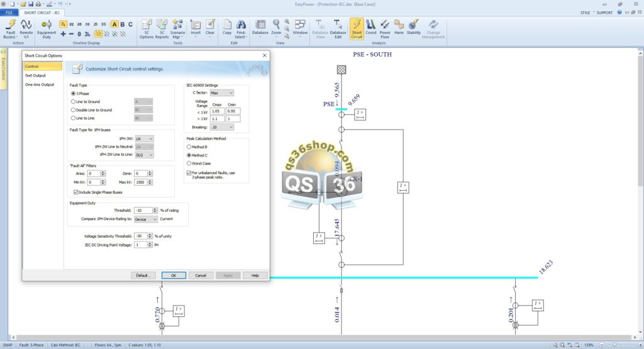This screenshot has height=349, width=644.
Task: Open 1PH-3W fault type dropdown
Action: coord(144,139)
